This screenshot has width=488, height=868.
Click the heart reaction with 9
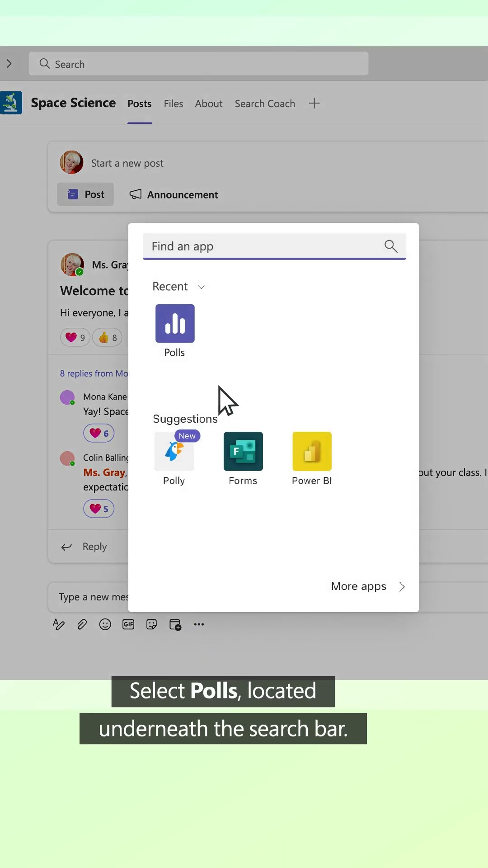coord(75,337)
